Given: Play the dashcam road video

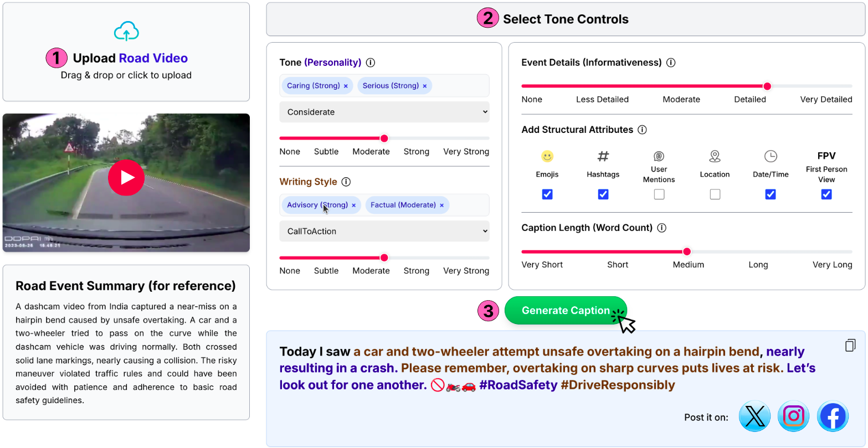Looking at the screenshot, I should click(x=126, y=177).
